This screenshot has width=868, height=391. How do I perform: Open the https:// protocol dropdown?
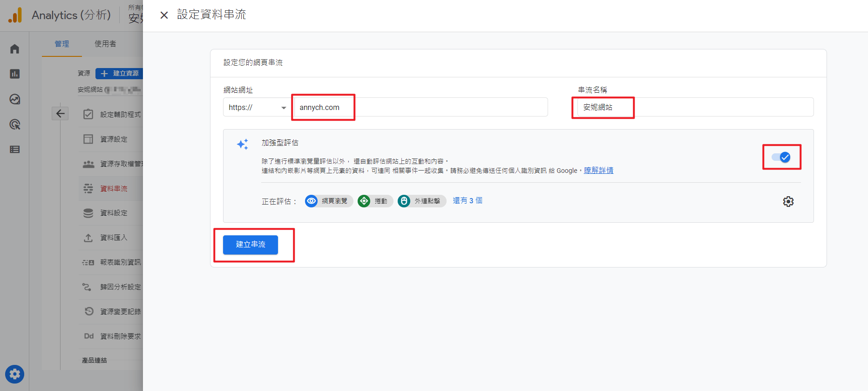pos(257,107)
